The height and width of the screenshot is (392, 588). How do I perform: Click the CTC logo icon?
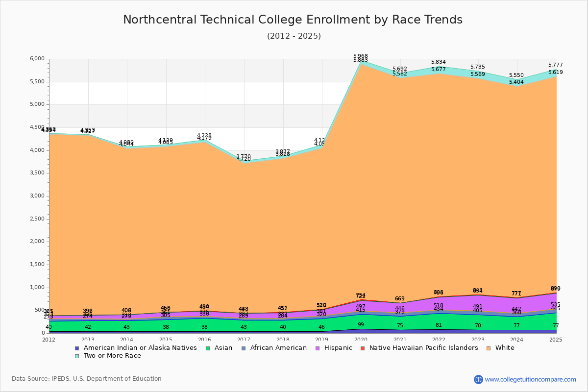click(478, 379)
